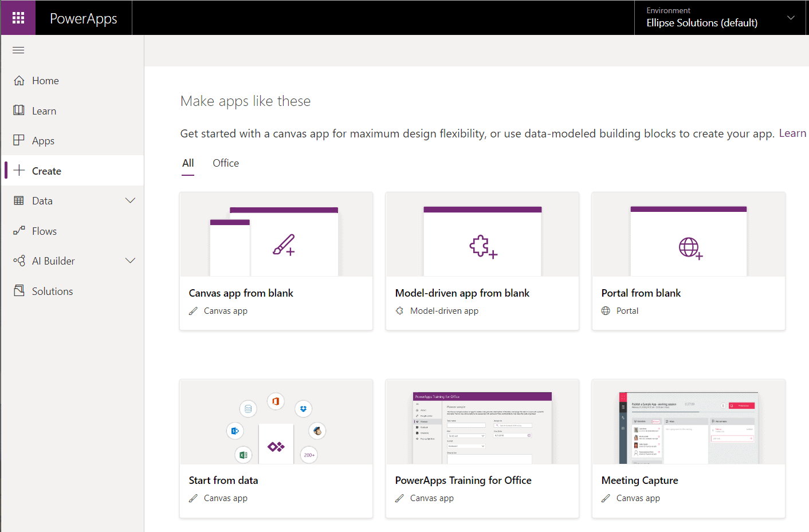The height and width of the screenshot is (532, 809).
Task: Click the Model-driven app subtitle text
Action: [444, 311]
